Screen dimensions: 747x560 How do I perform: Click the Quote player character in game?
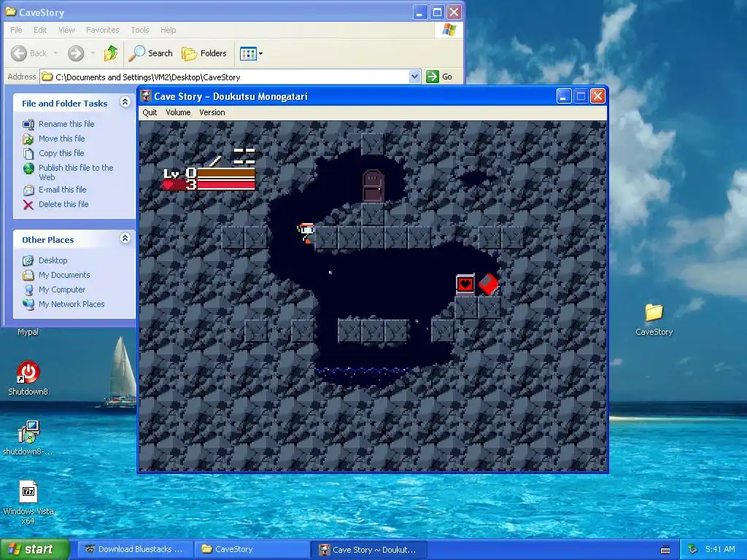pyautogui.click(x=306, y=233)
